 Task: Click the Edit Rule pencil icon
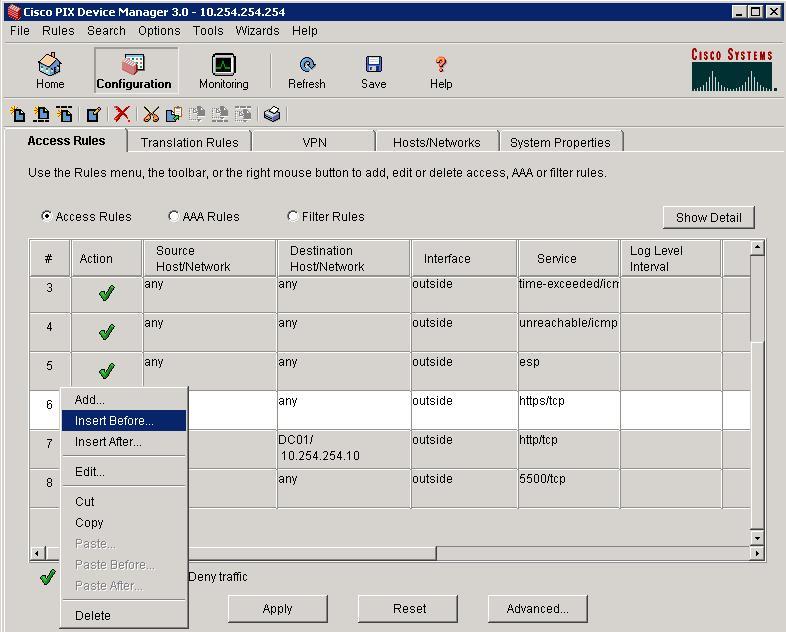pos(94,114)
